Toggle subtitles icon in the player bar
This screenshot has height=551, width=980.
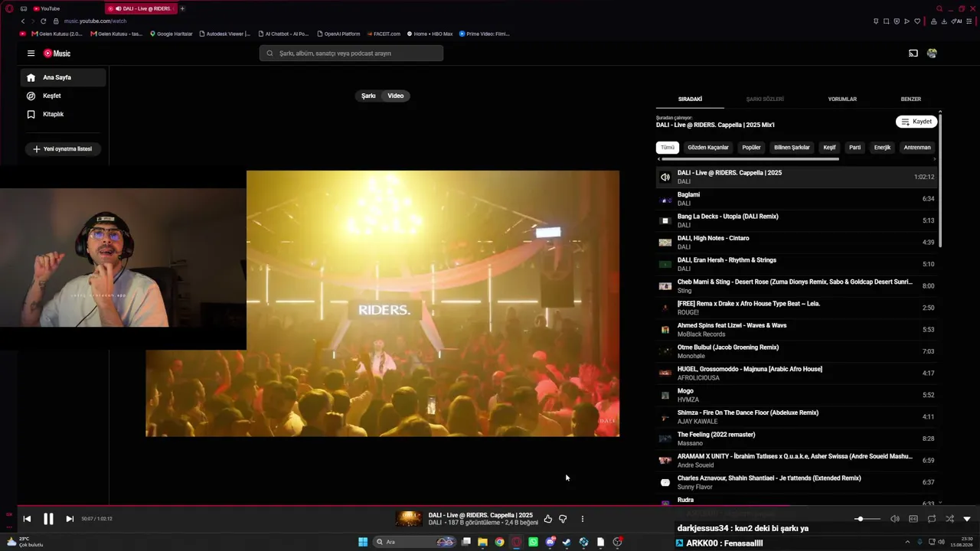click(x=913, y=519)
